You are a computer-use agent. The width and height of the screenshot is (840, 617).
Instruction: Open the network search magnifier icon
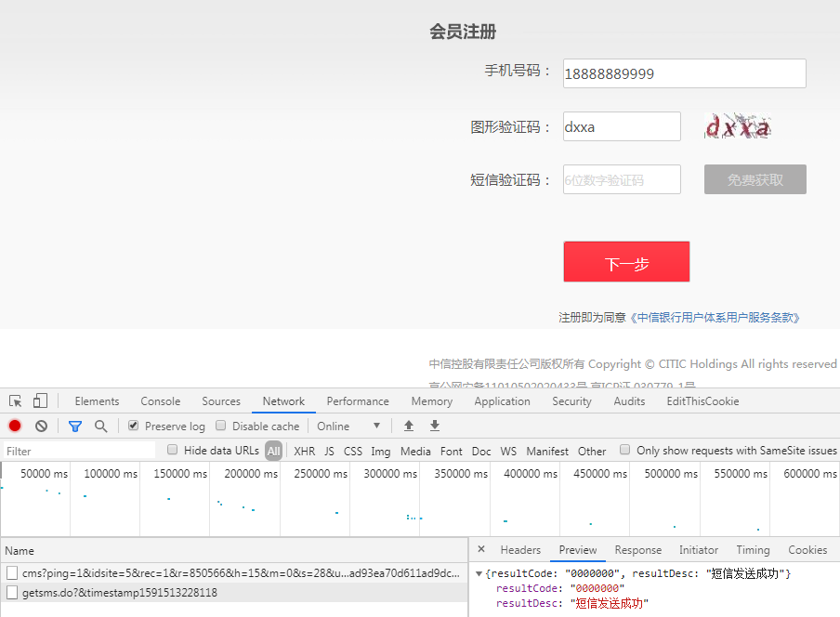point(100,426)
